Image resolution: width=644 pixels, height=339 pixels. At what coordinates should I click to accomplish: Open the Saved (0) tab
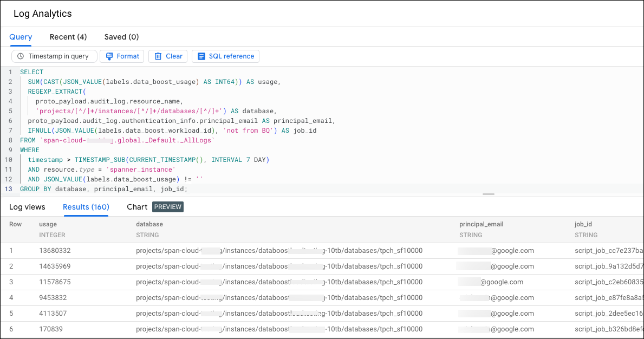(121, 37)
